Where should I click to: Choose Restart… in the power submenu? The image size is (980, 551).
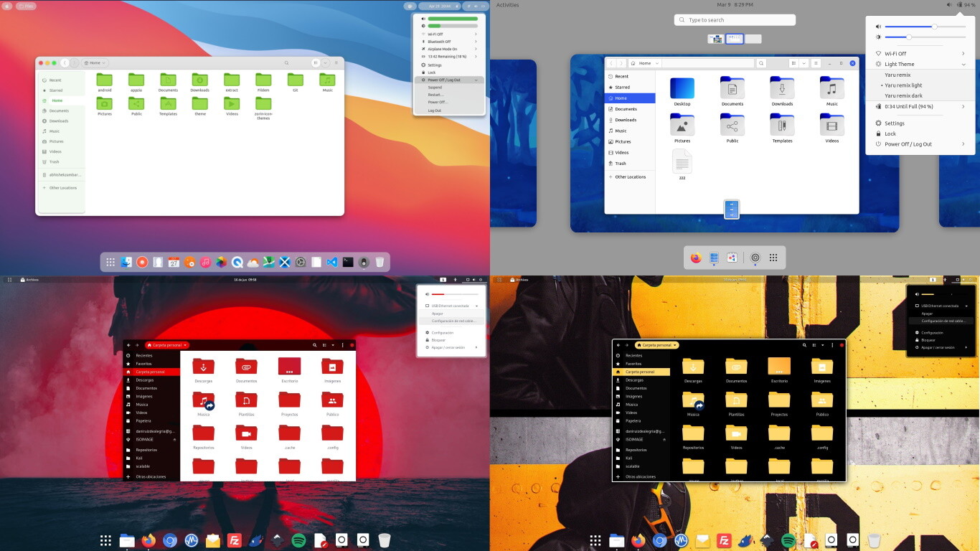point(449,95)
